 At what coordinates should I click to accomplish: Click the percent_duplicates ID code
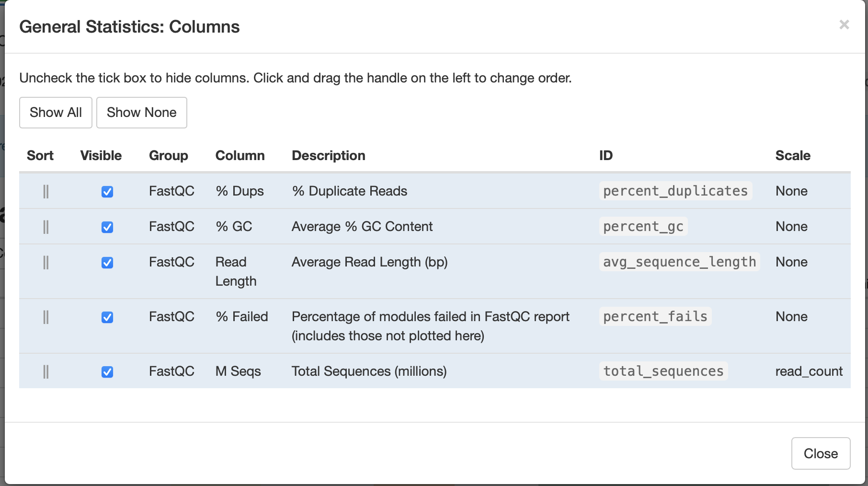coord(675,191)
